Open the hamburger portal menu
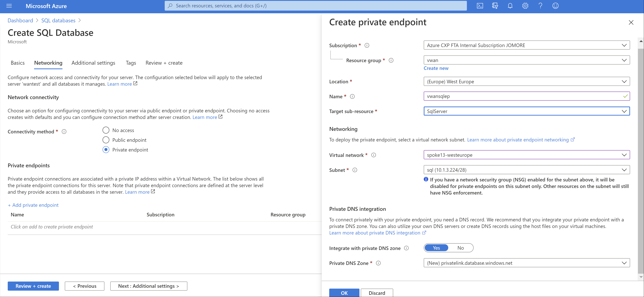The width and height of the screenshot is (644, 297). point(9,6)
